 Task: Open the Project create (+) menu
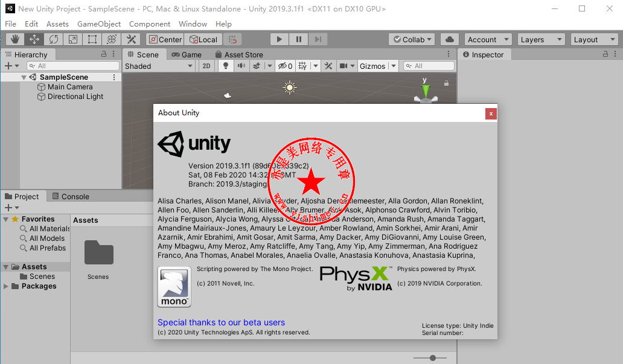pyautogui.click(x=11, y=208)
